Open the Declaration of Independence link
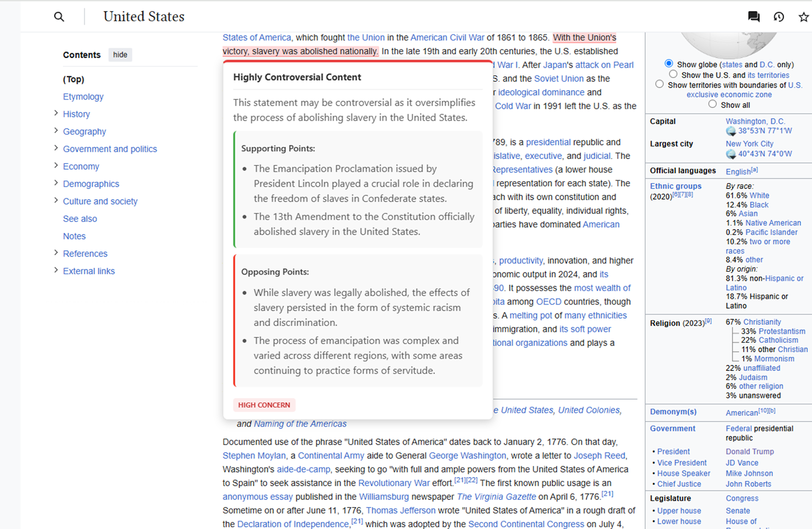Viewport: 812px width, 529px height. [x=293, y=524]
